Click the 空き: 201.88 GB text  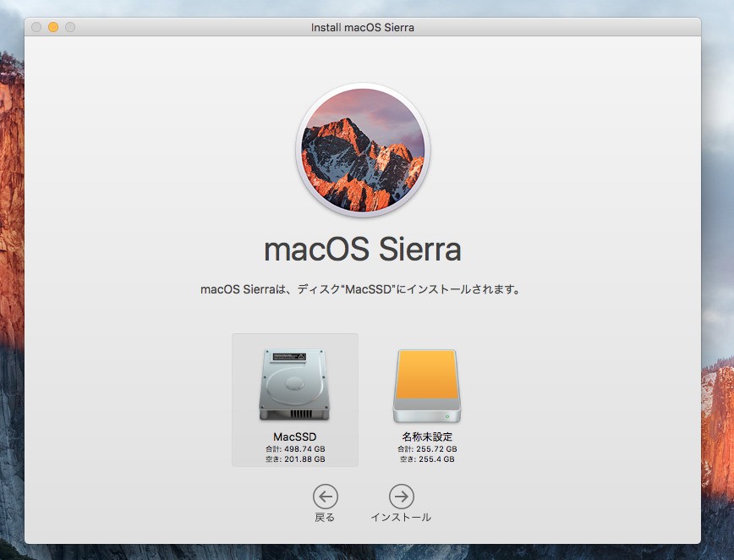click(295, 459)
